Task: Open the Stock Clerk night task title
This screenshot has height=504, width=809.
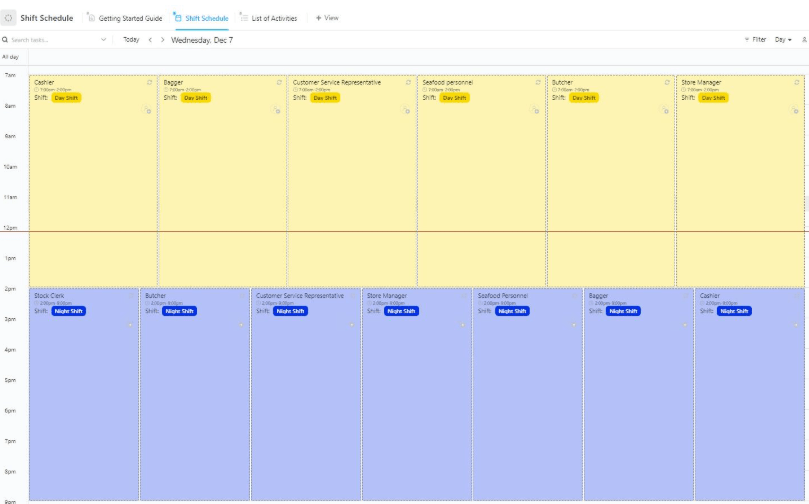Action: 49,296
